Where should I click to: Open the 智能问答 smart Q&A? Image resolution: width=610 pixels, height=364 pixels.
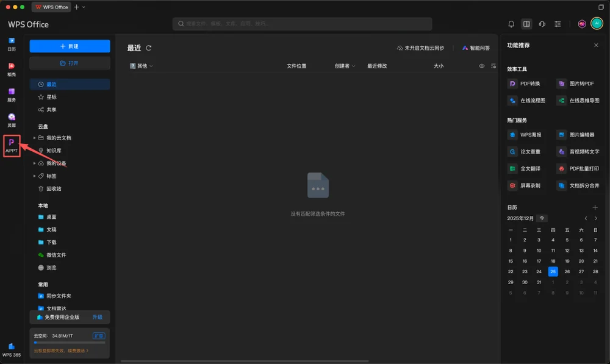pos(476,48)
